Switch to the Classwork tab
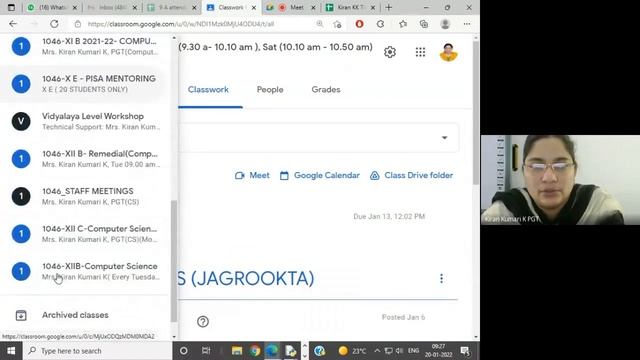The height and width of the screenshot is (360, 640). (208, 90)
